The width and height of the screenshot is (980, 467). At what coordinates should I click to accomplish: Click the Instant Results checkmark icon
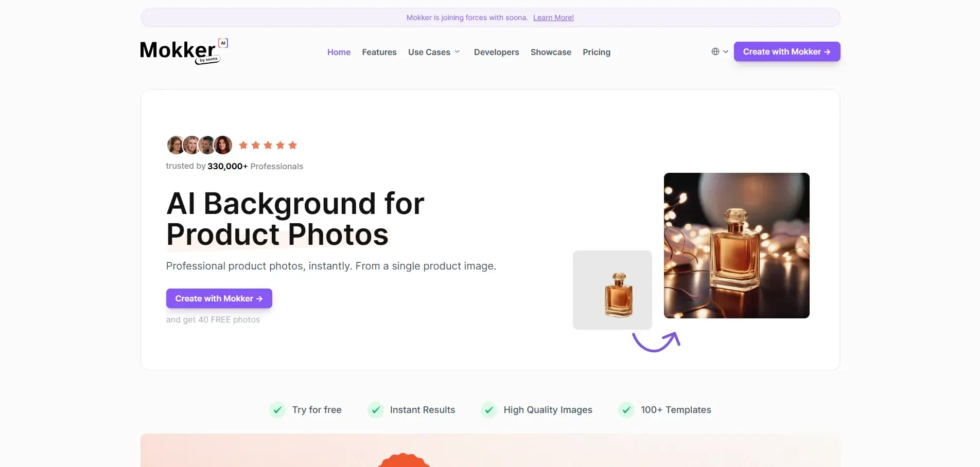coord(376,410)
